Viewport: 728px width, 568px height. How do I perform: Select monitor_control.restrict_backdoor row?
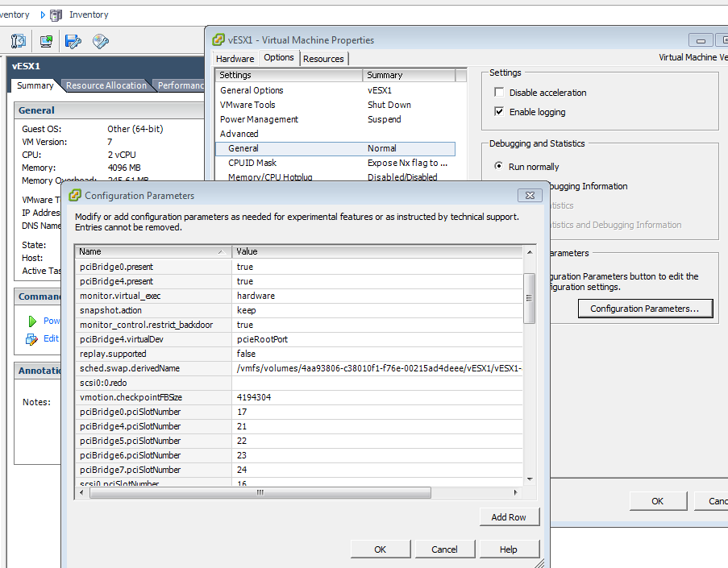coord(299,325)
